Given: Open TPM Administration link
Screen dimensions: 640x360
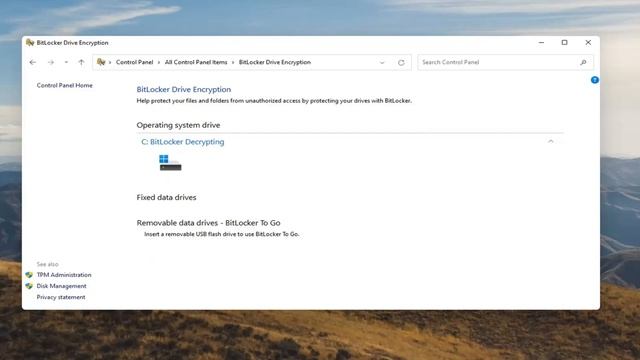Looking at the screenshot, I should coord(64,275).
